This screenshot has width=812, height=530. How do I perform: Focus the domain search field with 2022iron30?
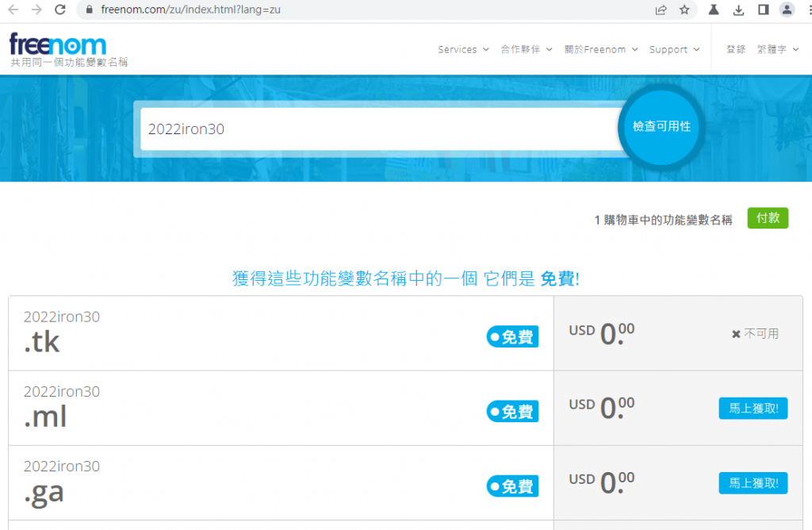point(381,129)
